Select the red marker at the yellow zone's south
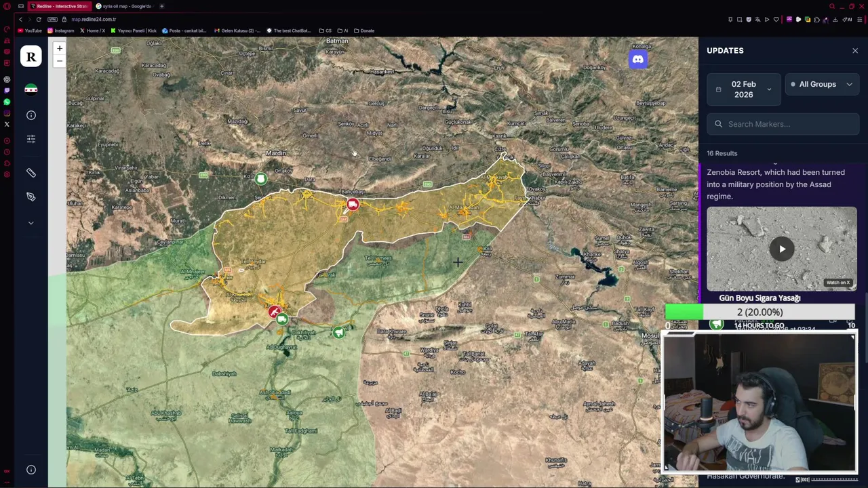Screen dimensions: 868x488 click(275, 311)
